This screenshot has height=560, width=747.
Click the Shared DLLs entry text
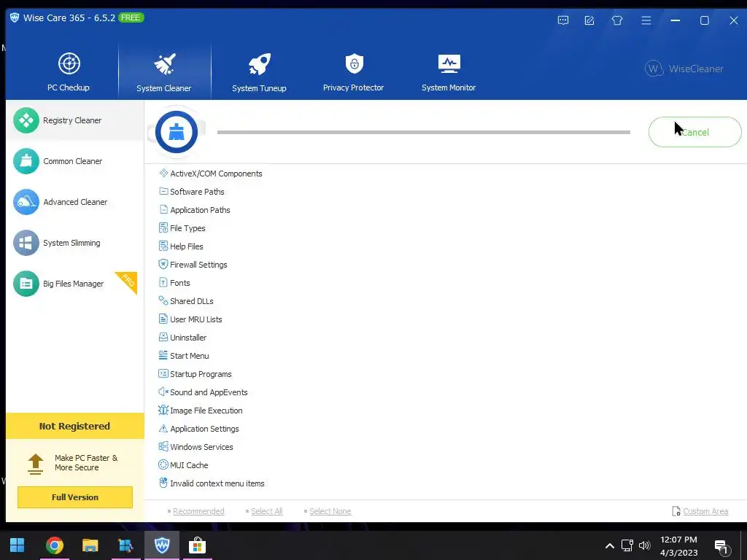192,301
